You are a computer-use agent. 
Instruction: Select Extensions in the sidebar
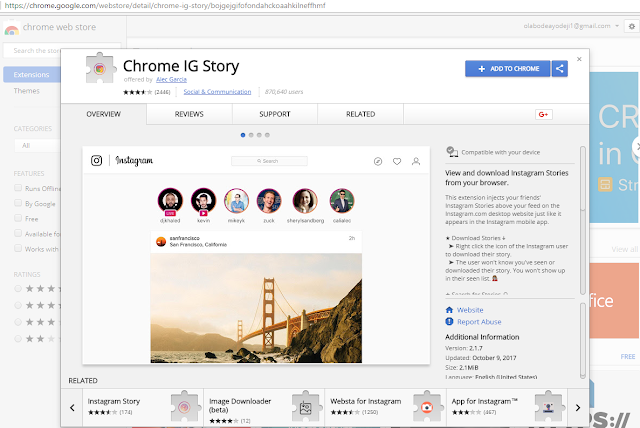pos(32,75)
